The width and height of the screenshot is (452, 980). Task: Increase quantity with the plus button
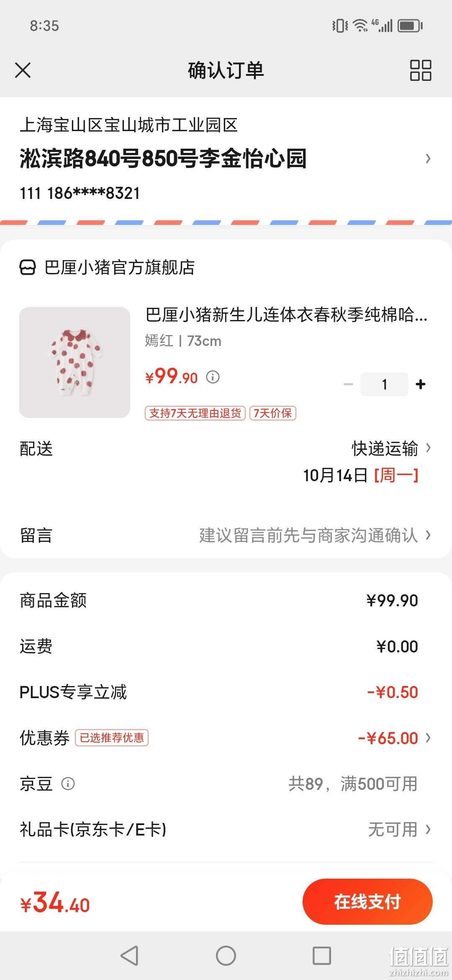coord(421,384)
